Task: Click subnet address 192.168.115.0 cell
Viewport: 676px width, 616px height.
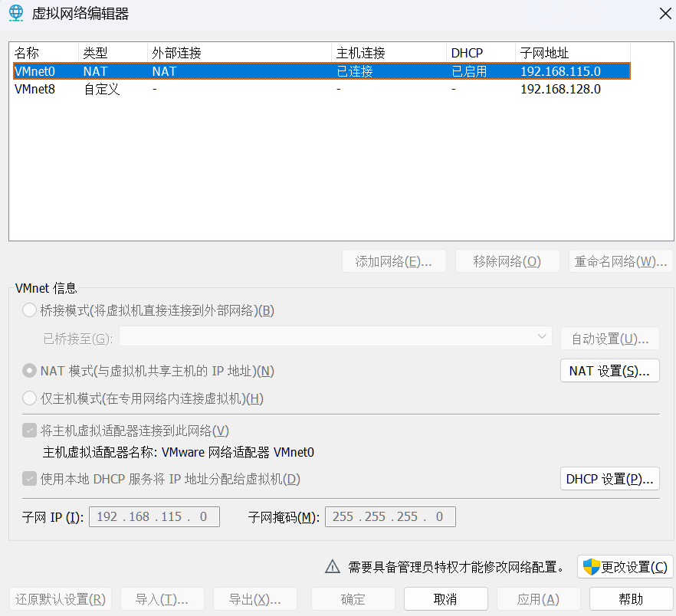Action: tap(560, 71)
